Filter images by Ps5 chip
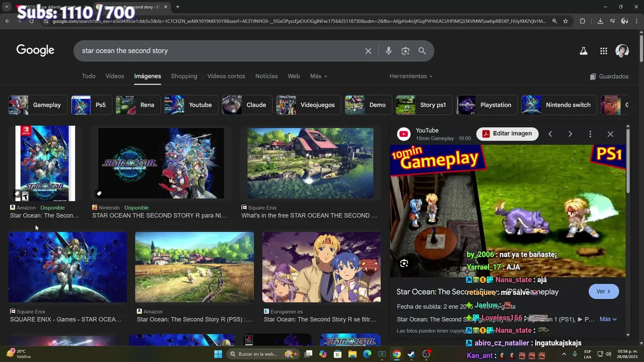The height and width of the screenshot is (362, 644). pyautogui.click(x=91, y=105)
